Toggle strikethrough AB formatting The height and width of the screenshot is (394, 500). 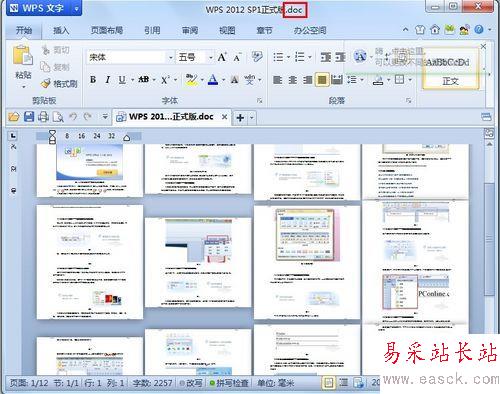pyautogui.click(x=144, y=80)
